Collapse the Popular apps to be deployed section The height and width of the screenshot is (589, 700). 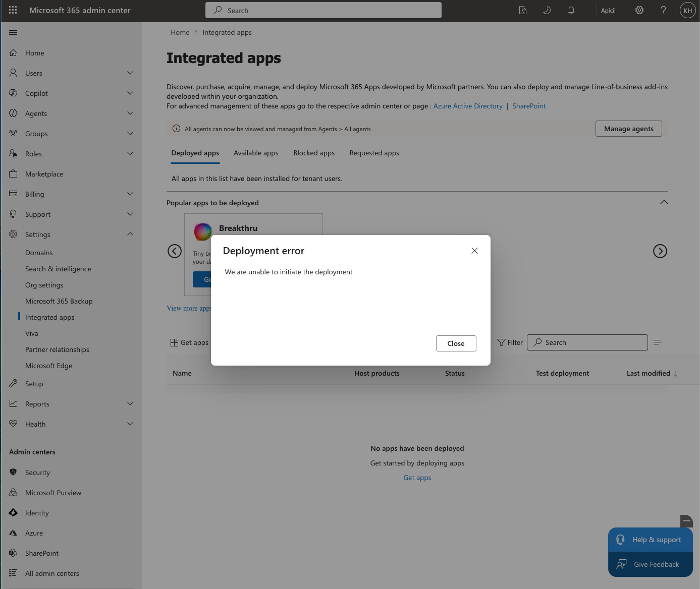[x=664, y=202]
